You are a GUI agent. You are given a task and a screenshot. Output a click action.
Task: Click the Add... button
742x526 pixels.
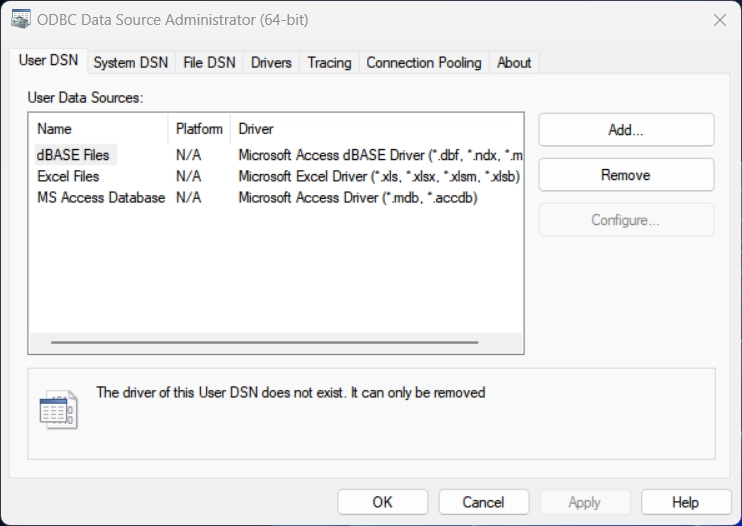[626, 130]
